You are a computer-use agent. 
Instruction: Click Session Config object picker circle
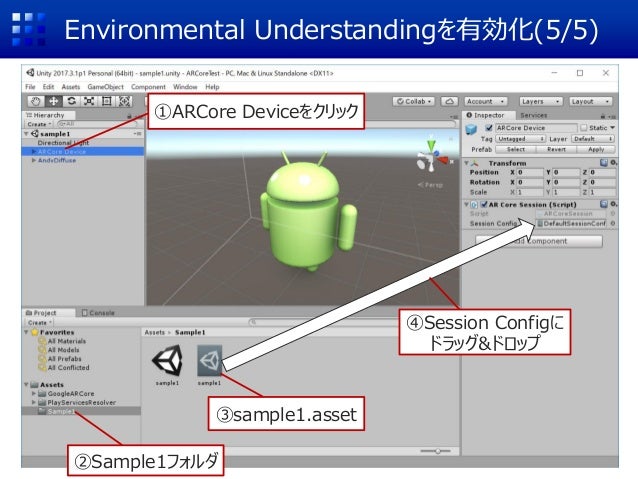(612, 223)
